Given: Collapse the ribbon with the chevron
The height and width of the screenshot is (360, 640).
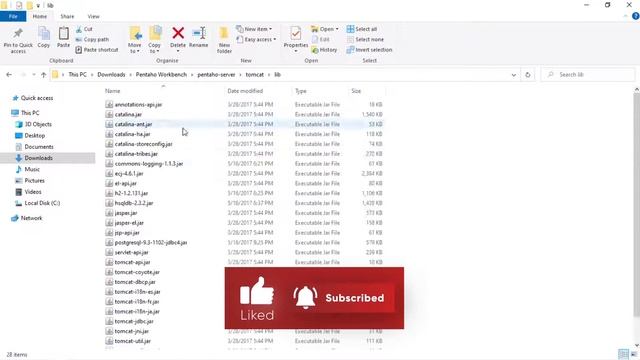Looking at the screenshot, I should point(625,16).
